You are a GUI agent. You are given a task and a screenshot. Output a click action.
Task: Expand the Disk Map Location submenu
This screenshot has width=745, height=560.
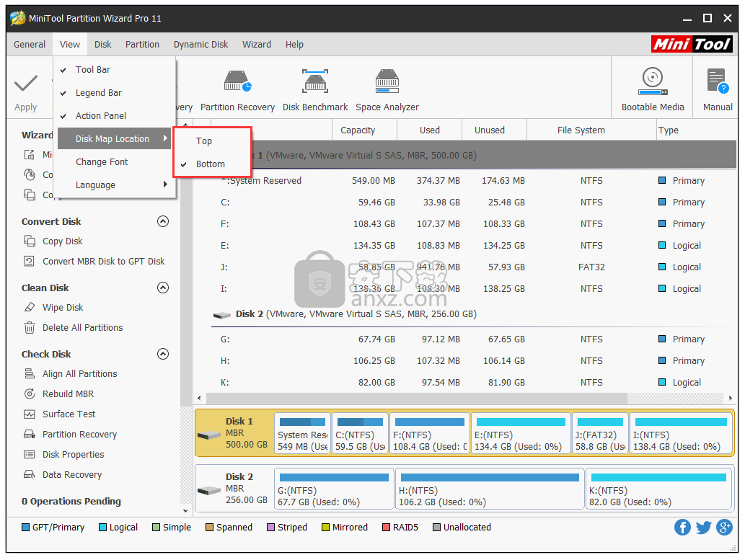click(114, 138)
